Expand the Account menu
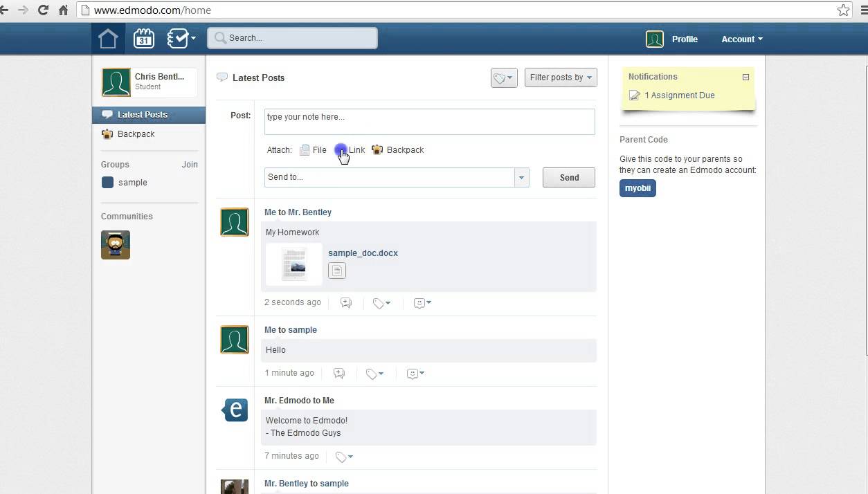This screenshot has height=494, width=868. click(742, 39)
